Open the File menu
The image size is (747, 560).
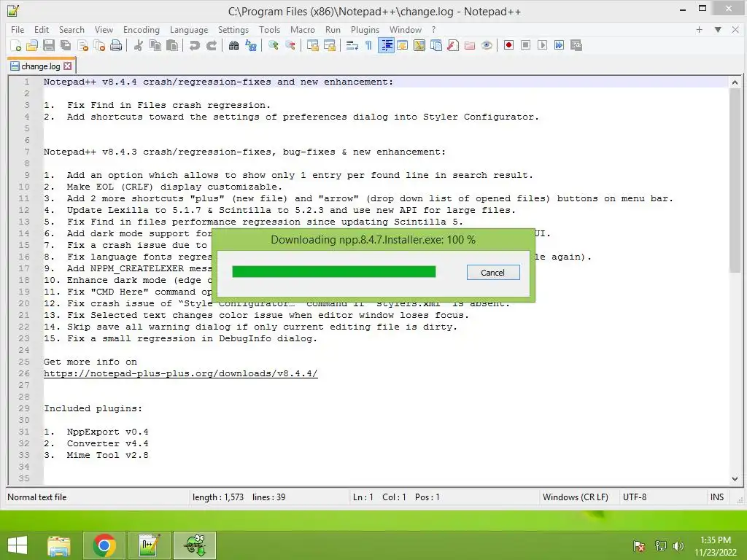[18, 29]
